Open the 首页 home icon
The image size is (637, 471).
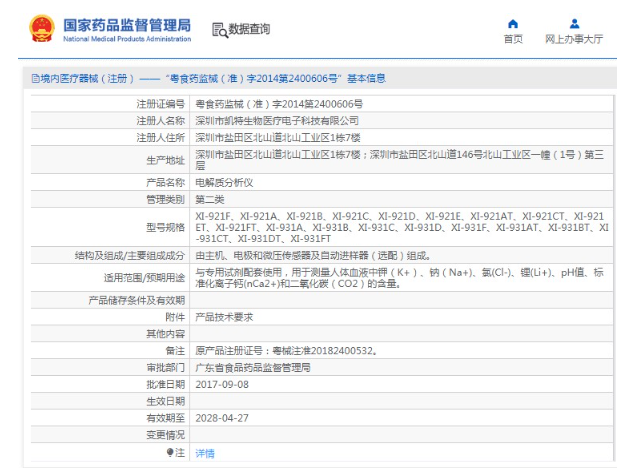(513, 24)
